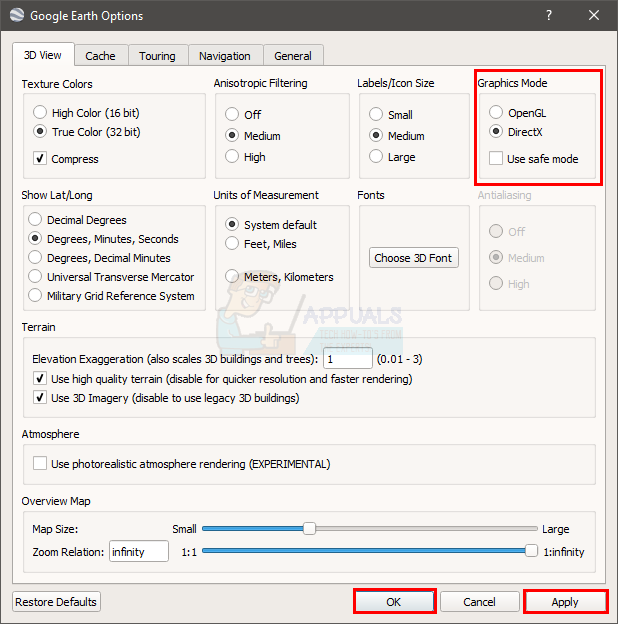Viewport: 618px width, 624px height.
Task: Select Military Grid Reference System option
Action: (x=35, y=295)
